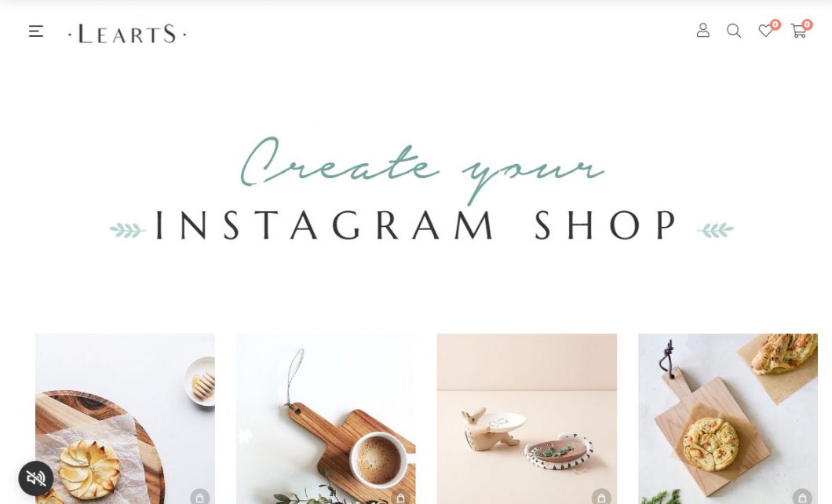Click the cart count badge
832x504 pixels.
(x=807, y=24)
